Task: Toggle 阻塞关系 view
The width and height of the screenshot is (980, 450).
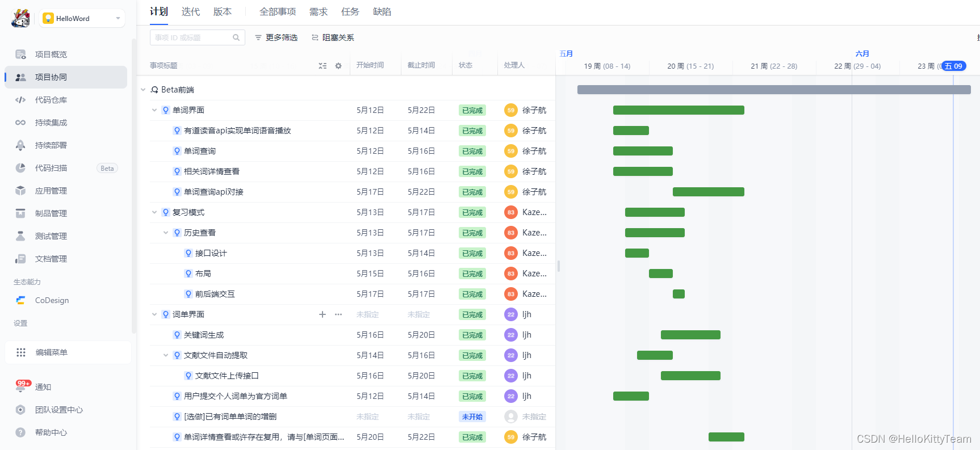Action: tap(333, 37)
